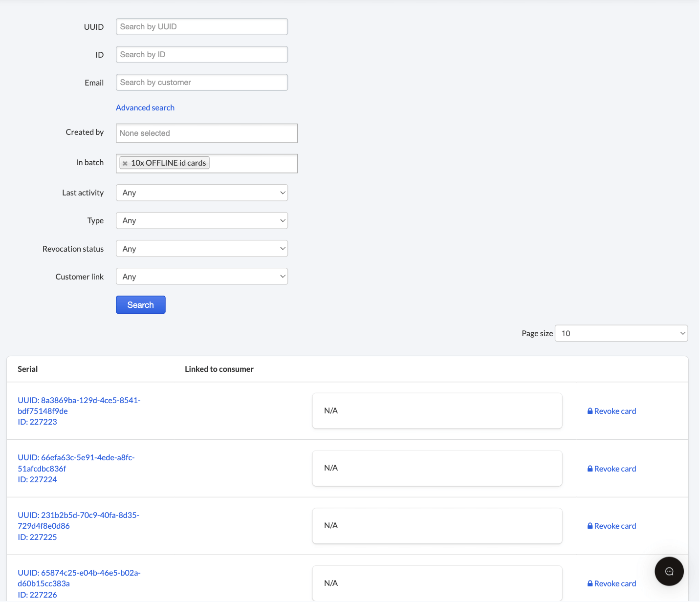Change the Page size dropdown
The image size is (700, 602).
coord(621,333)
